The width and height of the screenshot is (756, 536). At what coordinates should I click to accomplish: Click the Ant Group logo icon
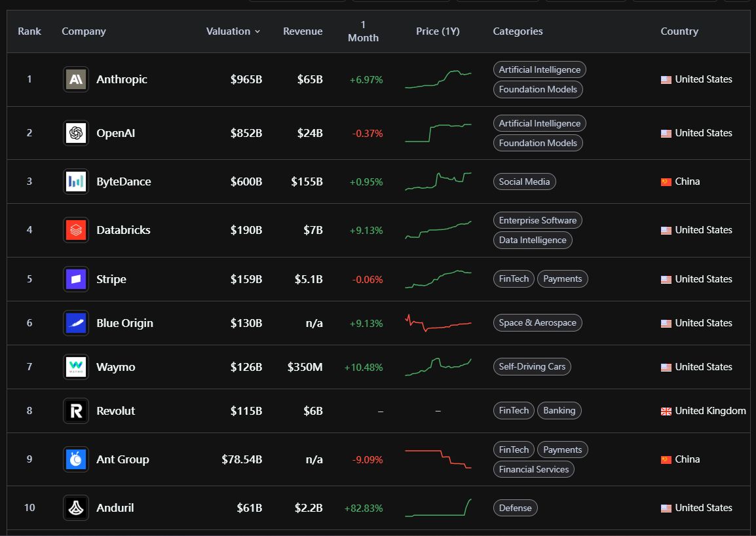coord(76,459)
